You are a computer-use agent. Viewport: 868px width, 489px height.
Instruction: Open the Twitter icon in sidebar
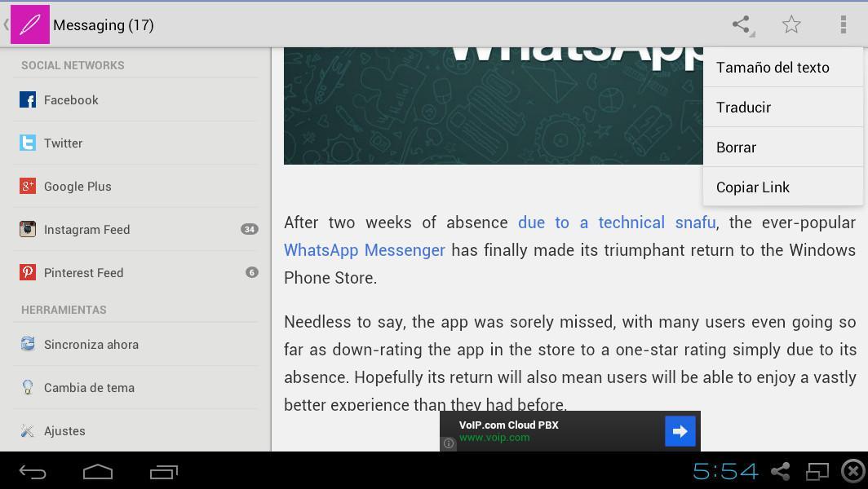28,143
